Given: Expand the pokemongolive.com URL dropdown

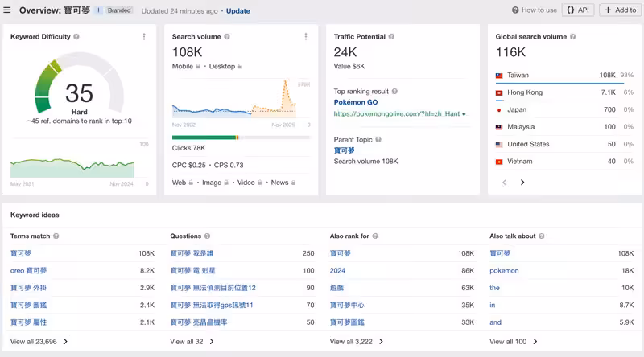Looking at the screenshot, I should coord(464,114).
